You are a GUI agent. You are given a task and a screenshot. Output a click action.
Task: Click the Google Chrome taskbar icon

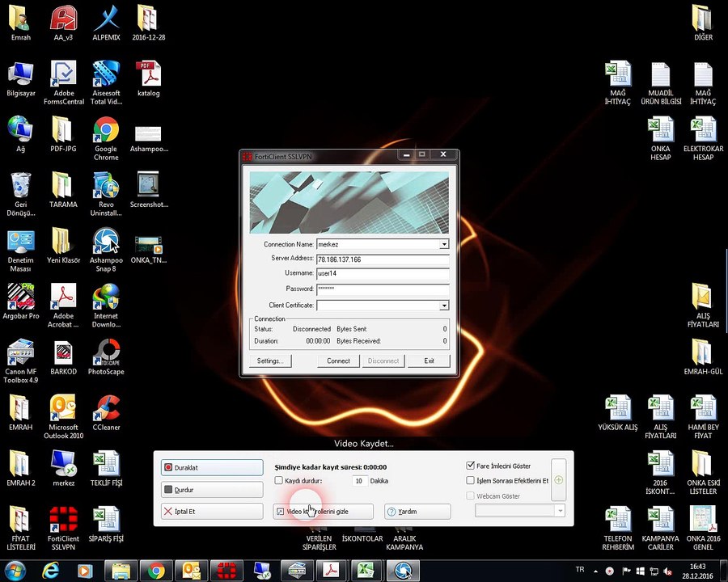156,571
